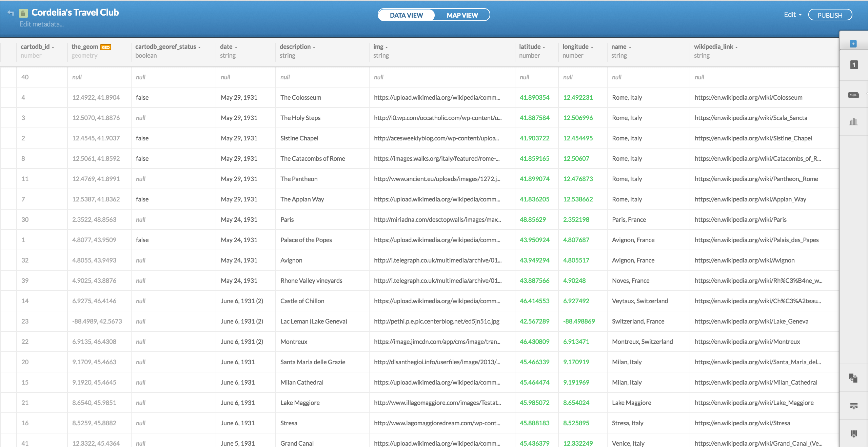Open cartodb_id column dropdown
Viewport: 868px width, 447px height.
53,47
